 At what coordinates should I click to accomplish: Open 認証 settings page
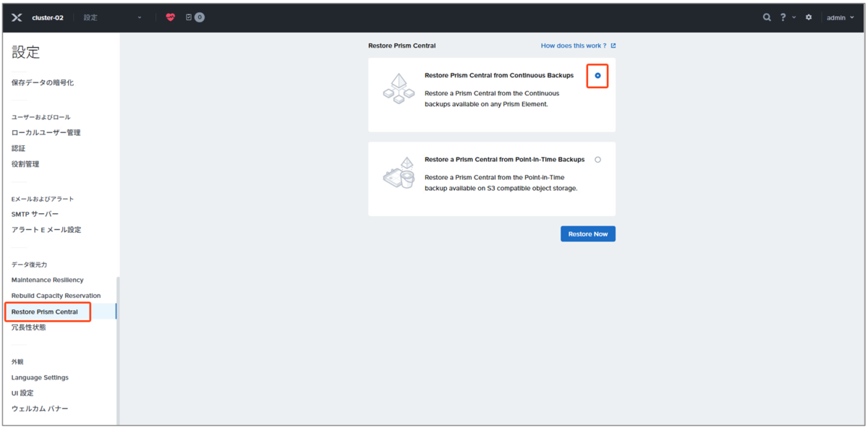click(x=19, y=148)
